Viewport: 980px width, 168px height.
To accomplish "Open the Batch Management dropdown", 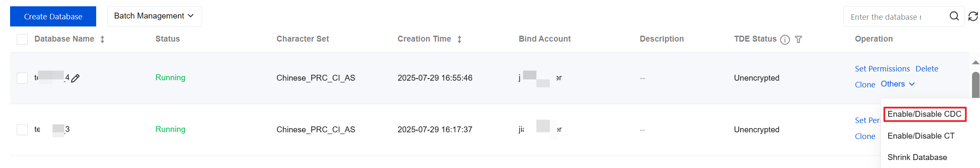I will pos(154,16).
